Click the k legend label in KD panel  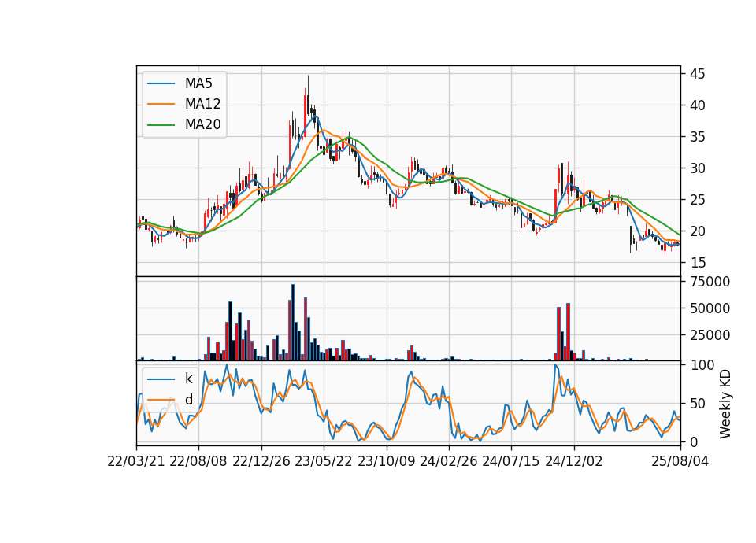tap(188, 379)
